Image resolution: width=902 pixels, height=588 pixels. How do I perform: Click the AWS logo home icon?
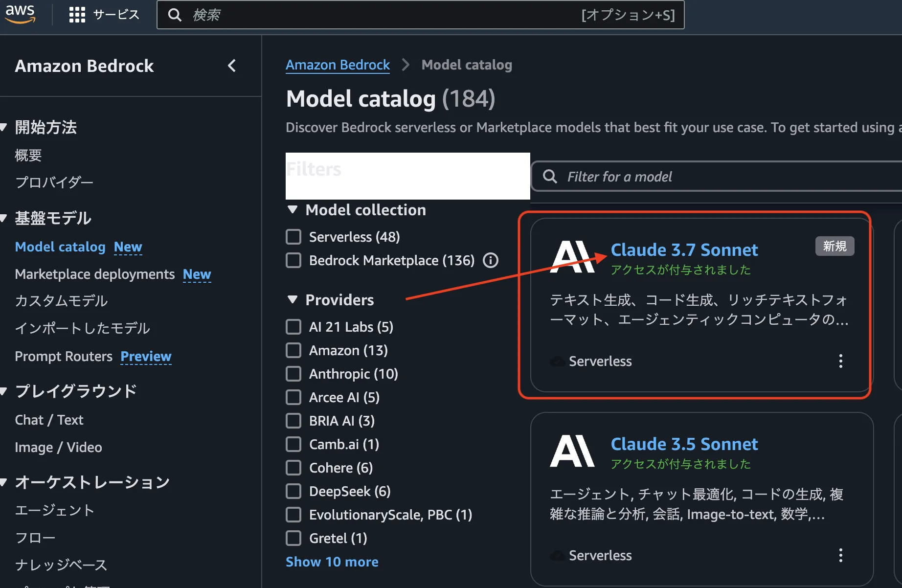[x=20, y=14]
